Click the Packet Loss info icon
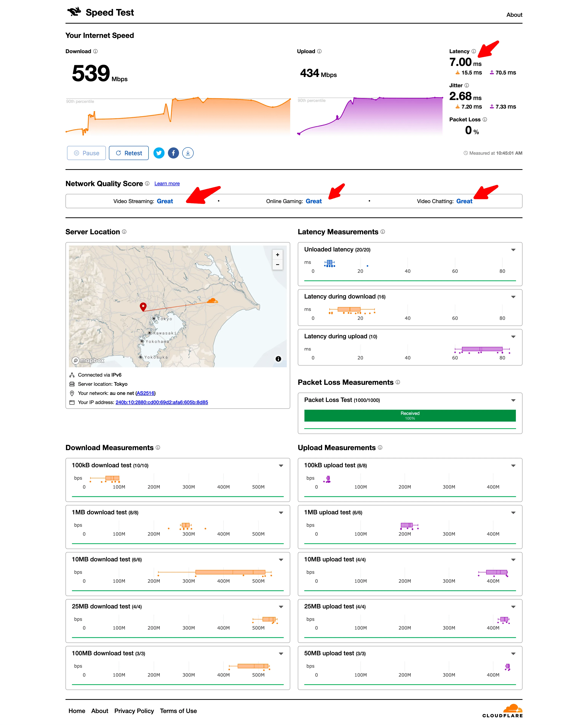 click(485, 120)
